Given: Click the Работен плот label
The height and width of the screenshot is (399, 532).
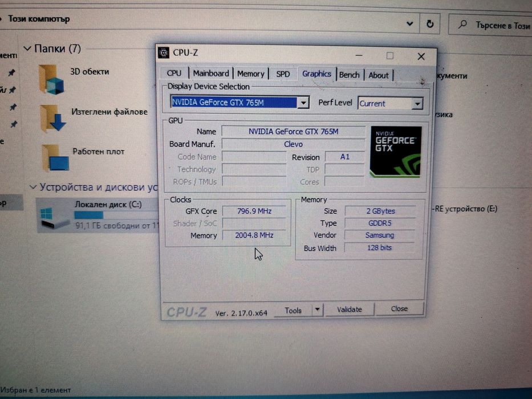Looking at the screenshot, I should pyautogui.click(x=99, y=151).
